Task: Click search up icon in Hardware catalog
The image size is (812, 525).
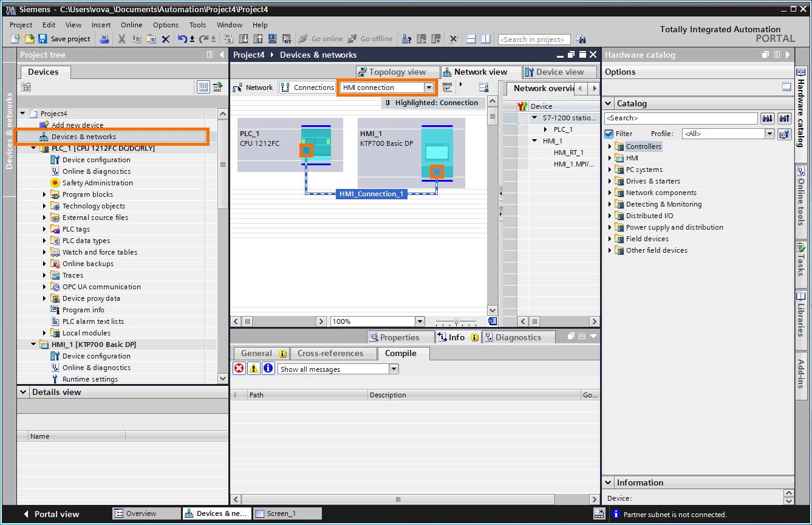Action: click(x=784, y=118)
